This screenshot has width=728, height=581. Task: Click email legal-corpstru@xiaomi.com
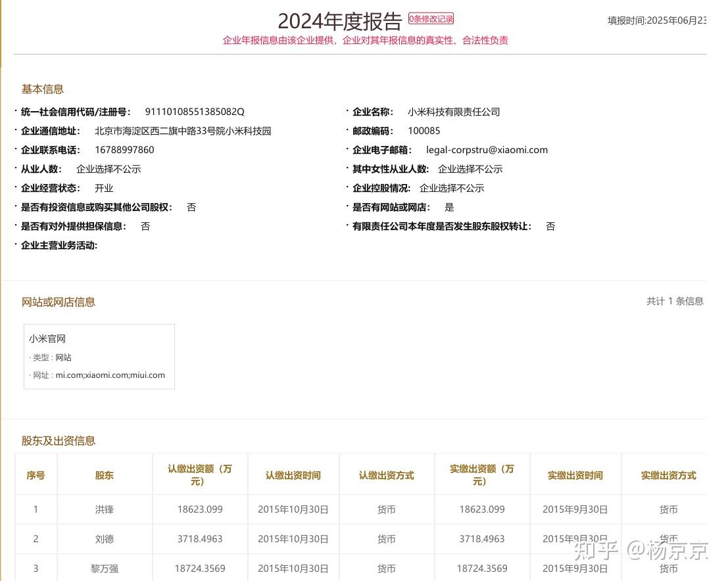[487, 150]
